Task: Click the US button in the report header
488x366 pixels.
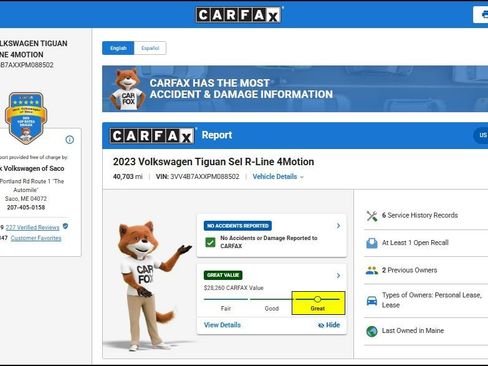Action: (481, 135)
